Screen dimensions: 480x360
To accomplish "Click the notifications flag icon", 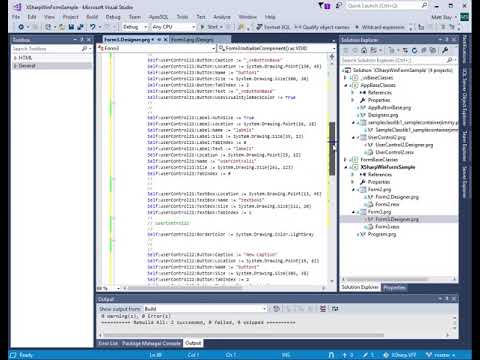I will [x=324, y=6].
